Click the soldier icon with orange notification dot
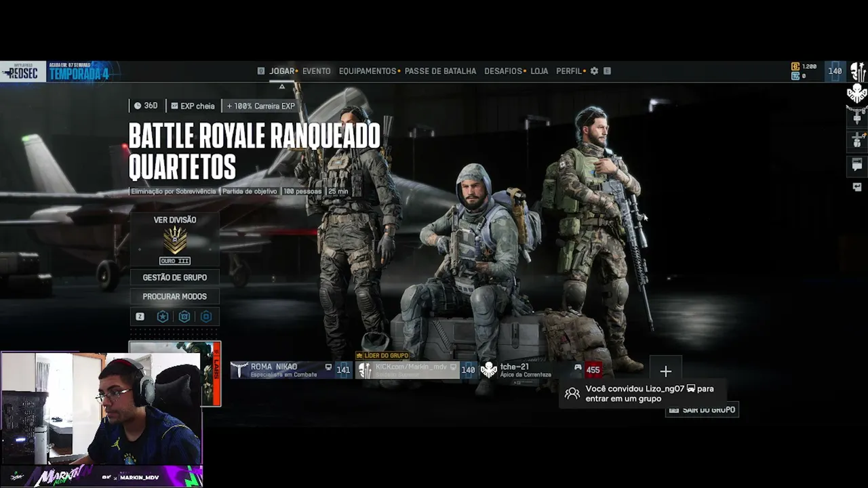This screenshot has height=488, width=868. point(857,141)
